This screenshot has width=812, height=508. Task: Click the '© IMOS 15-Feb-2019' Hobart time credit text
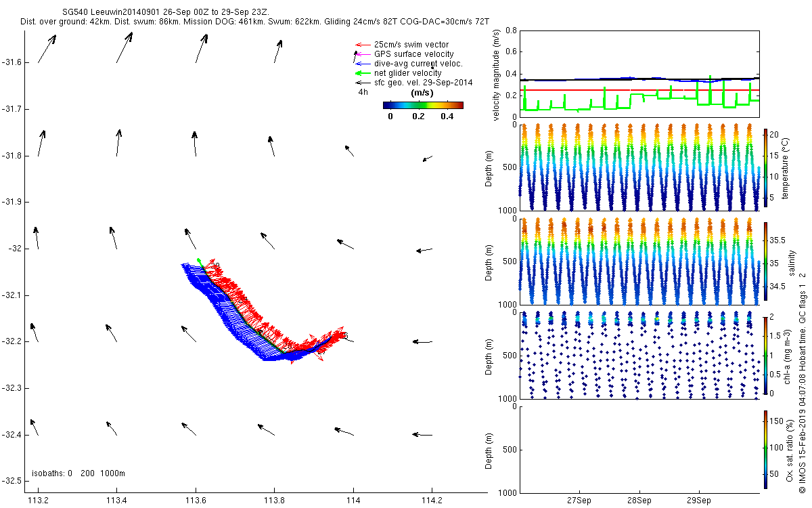pos(803,383)
